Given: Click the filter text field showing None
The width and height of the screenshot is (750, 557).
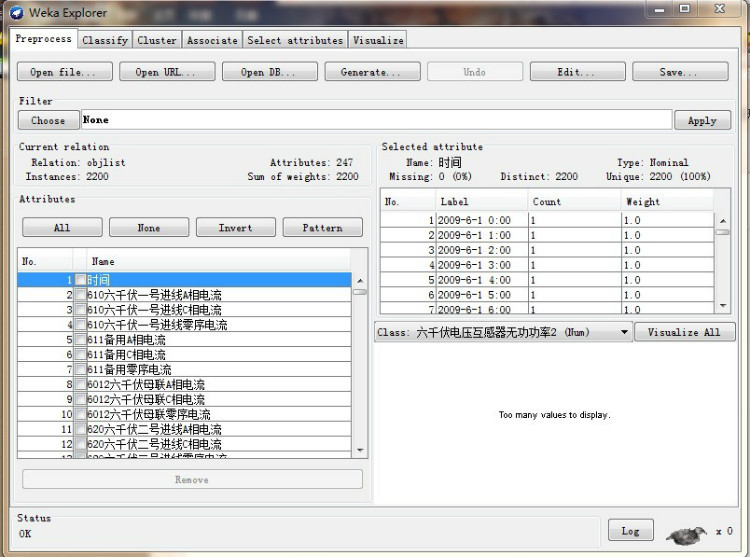Looking at the screenshot, I should pyautogui.click(x=376, y=120).
